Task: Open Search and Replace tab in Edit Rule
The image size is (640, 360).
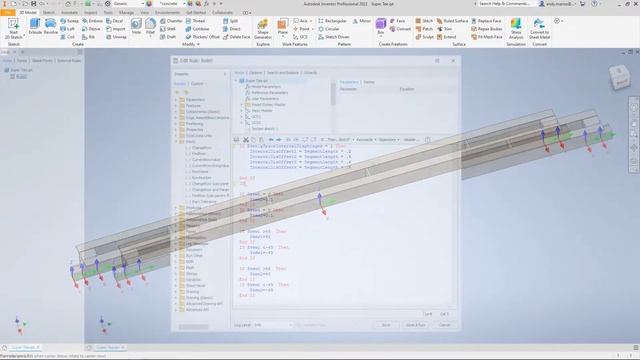Action: coord(283,73)
